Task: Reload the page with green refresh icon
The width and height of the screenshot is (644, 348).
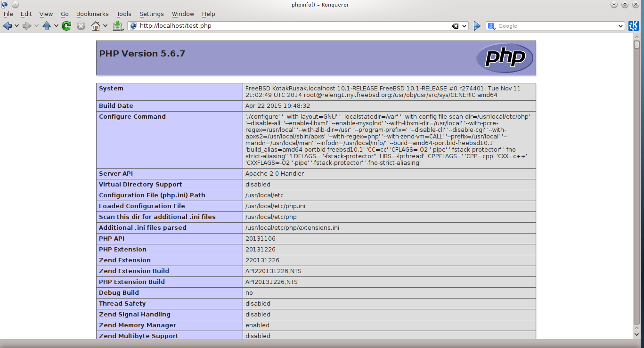Action: (66, 26)
